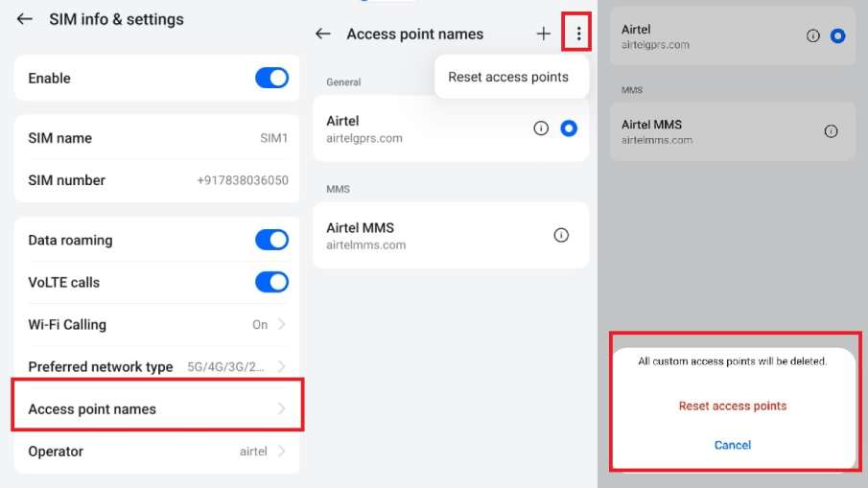Add new access point with plus icon
This screenshot has width=868, height=488.
click(544, 34)
